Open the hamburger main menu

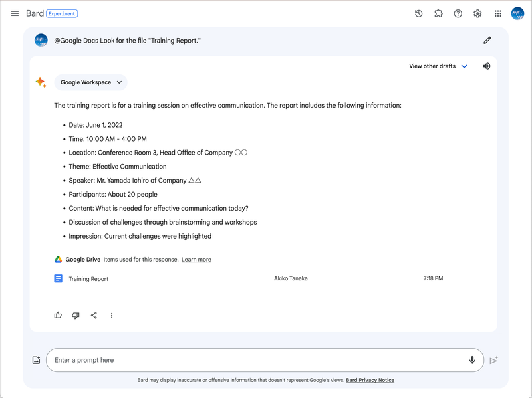(15, 13)
